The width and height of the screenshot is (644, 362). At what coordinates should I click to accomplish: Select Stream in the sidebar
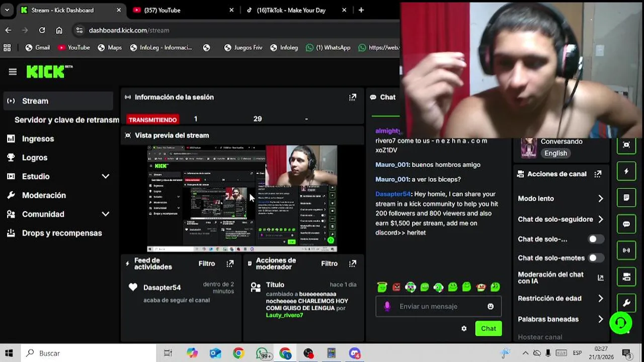tap(58, 101)
